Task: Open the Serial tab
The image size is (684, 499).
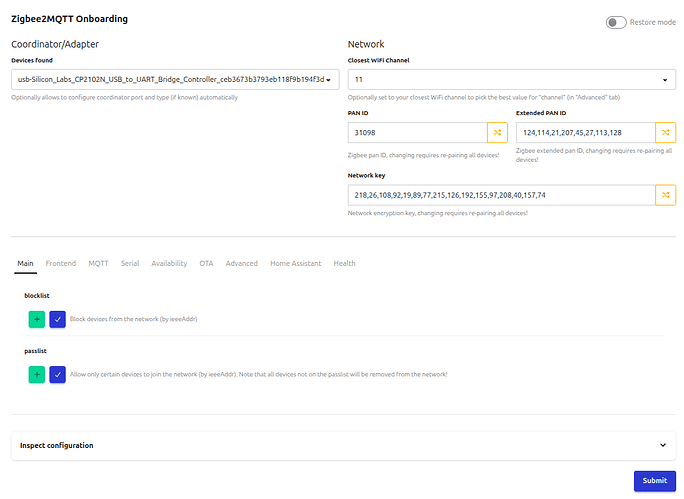Action: (130, 263)
